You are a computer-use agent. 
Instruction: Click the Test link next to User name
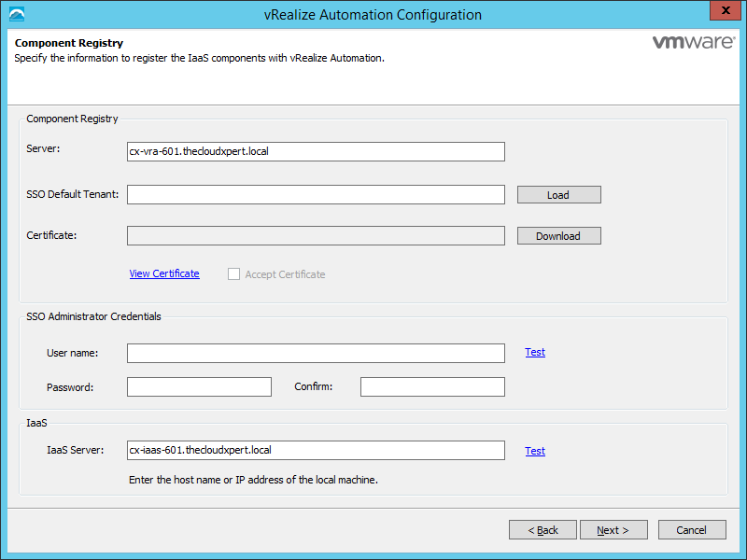(x=535, y=353)
